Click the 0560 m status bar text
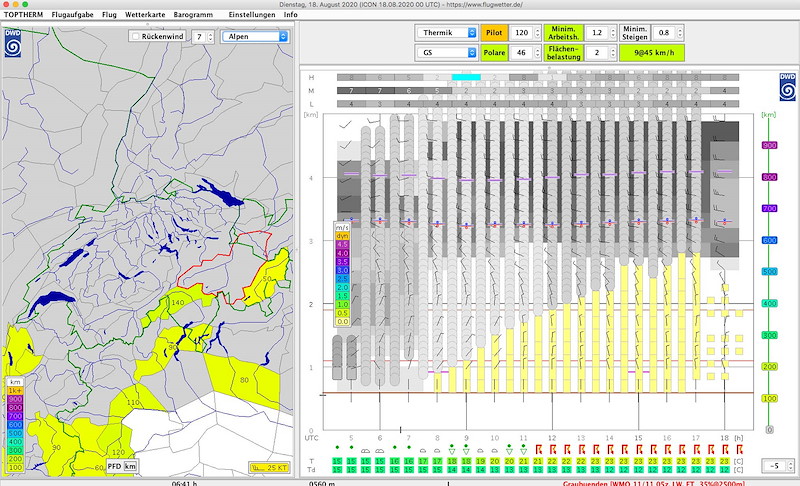This screenshot has height=486, width=800. pyautogui.click(x=322, y=483)
